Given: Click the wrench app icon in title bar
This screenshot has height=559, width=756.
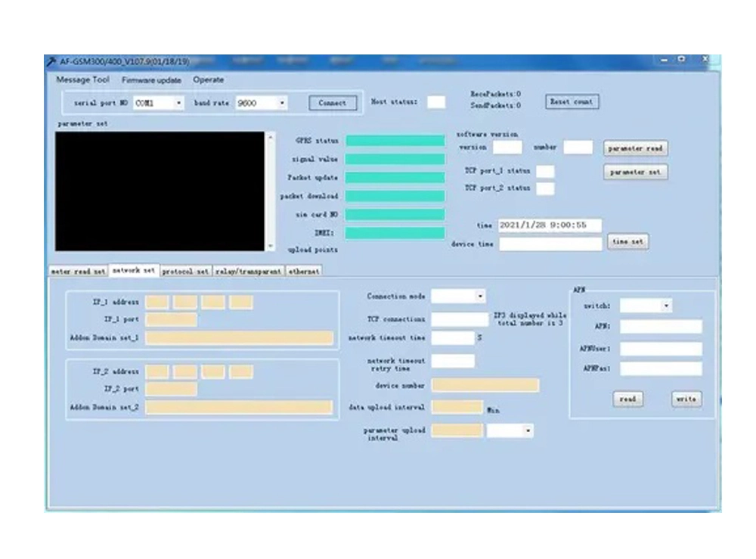Looking at the screenshot, I should [52, 61].
